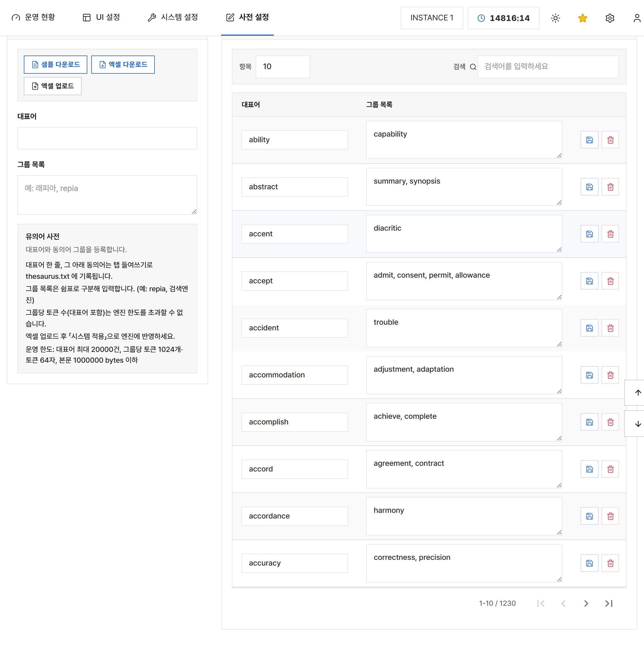Click the 샘플 다운로드 button

(x=56, y=65)
